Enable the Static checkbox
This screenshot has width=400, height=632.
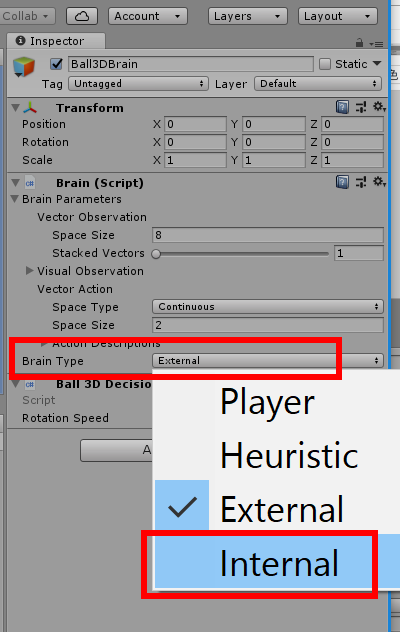click(x=325, y=64)
